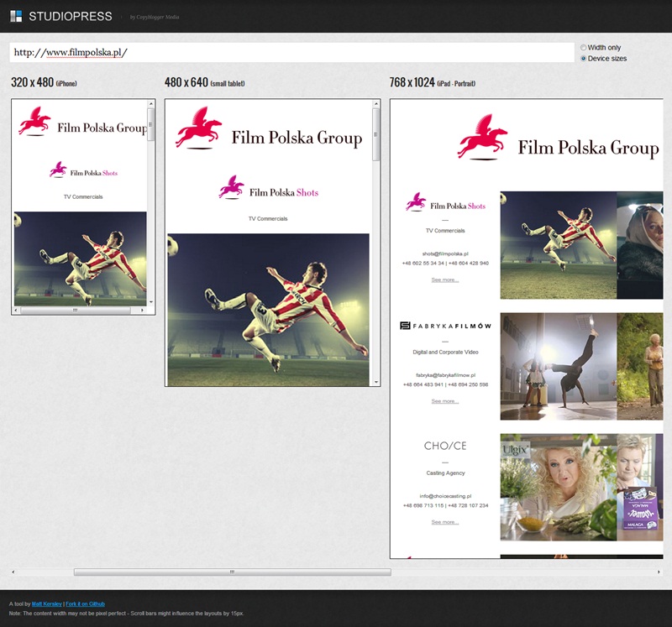Click Film Polska Shots logo in iPhone preview
Viewport: 672px width, 627px height.
coord(83,170)
